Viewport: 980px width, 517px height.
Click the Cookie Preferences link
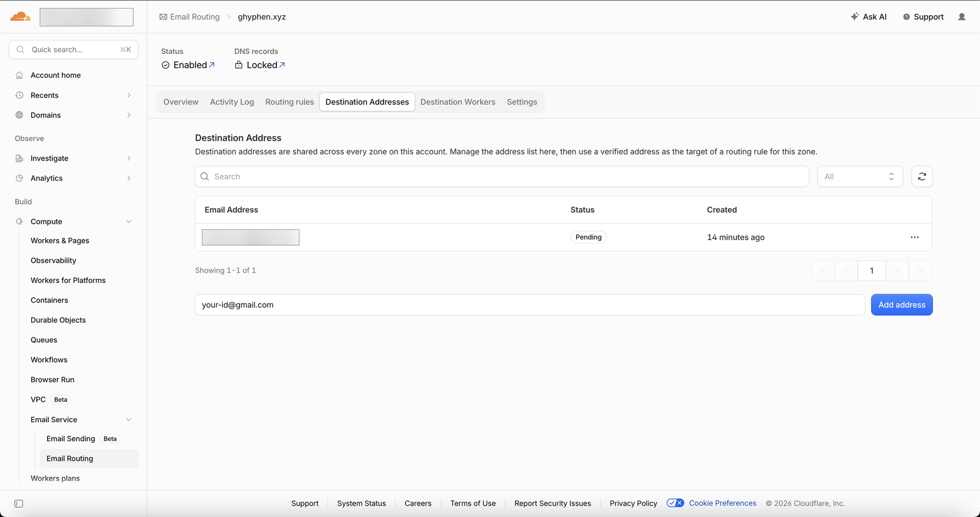pos(723,503)
